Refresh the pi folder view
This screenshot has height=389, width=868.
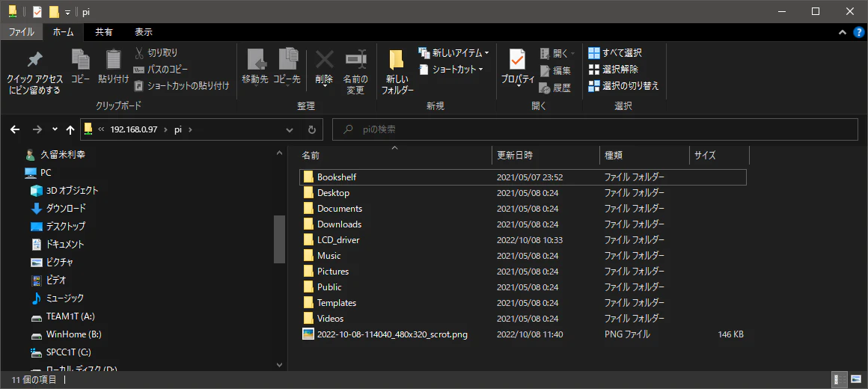point(312,130)
